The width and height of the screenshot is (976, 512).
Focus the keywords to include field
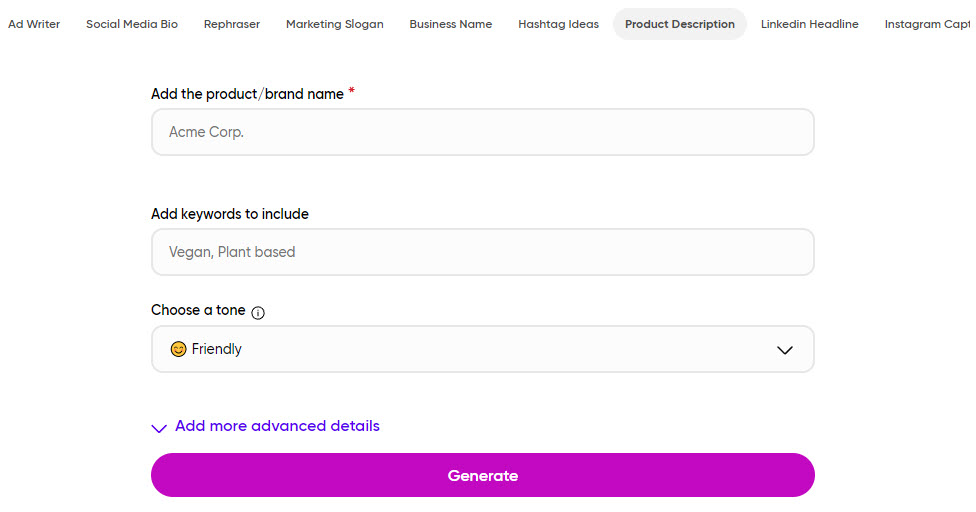point(482,252)
